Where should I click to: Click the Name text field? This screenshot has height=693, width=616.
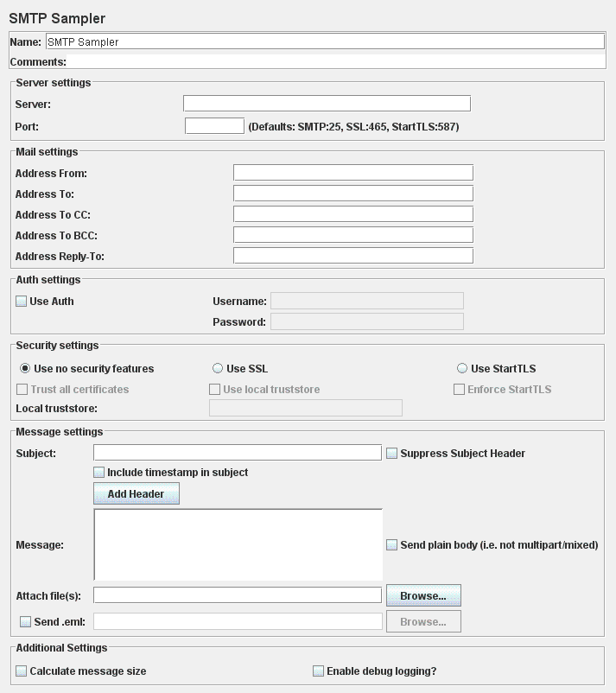324,41
